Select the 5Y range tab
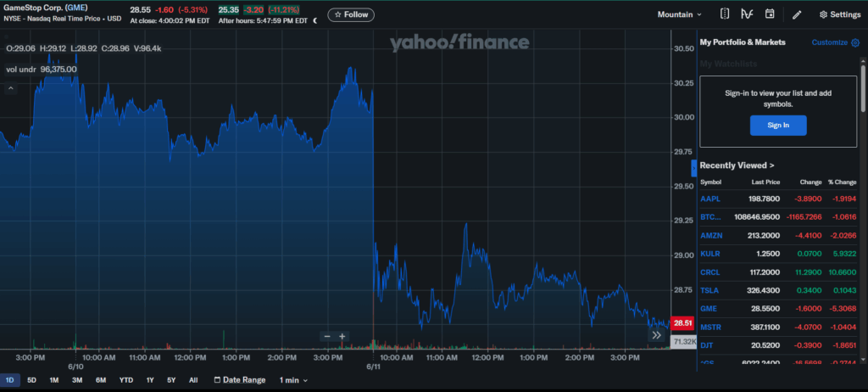 (x=171, y=380)
